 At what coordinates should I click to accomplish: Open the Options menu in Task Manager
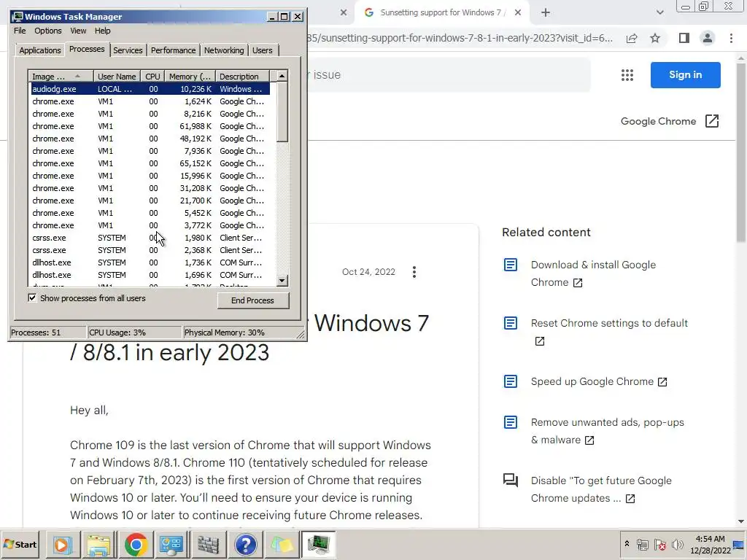(47, 31)
